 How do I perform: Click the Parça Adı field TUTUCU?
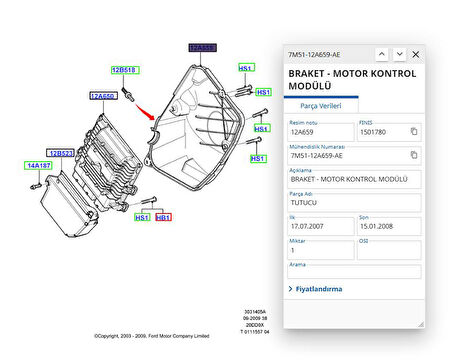(354, 203)
